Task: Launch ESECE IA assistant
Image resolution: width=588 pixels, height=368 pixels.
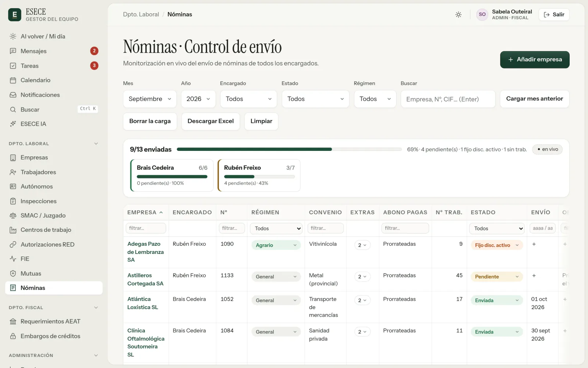Action: 54,124
